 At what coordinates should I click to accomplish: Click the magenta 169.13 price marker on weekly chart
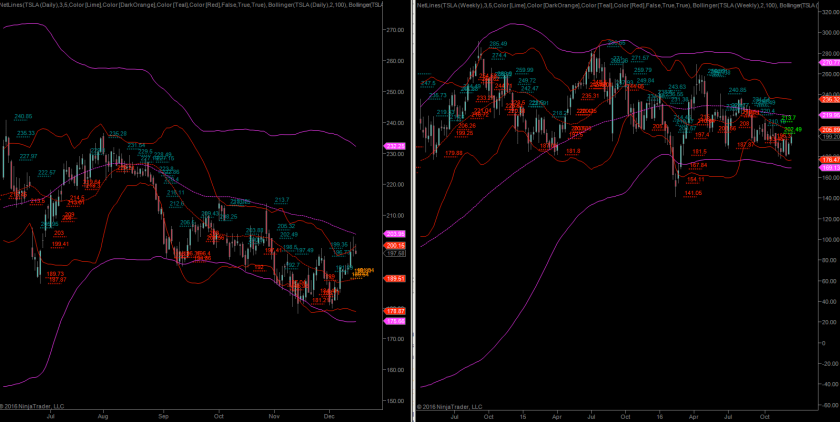(830, 168)
